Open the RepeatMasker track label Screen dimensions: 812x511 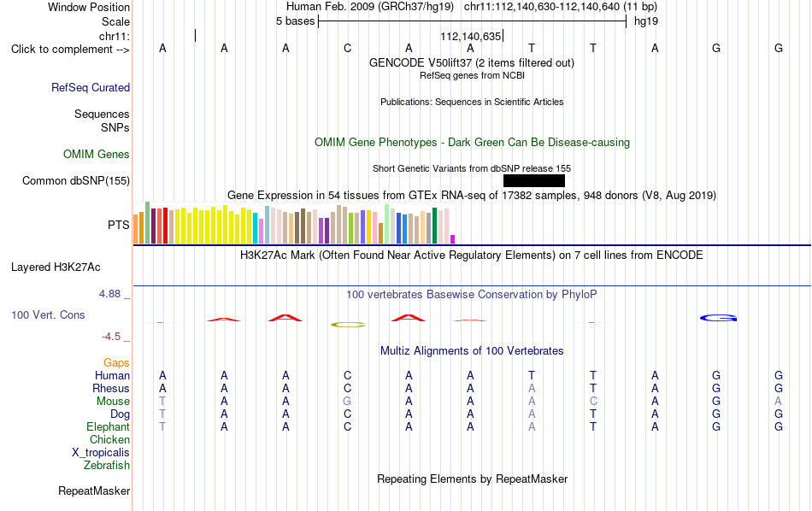pyautogui.click(x=94, y=490)
